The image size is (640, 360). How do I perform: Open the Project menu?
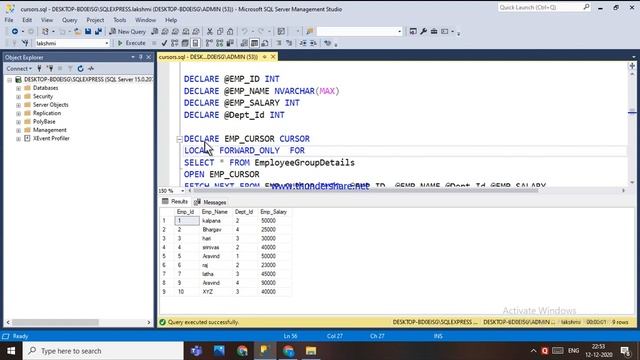(95, 20)
